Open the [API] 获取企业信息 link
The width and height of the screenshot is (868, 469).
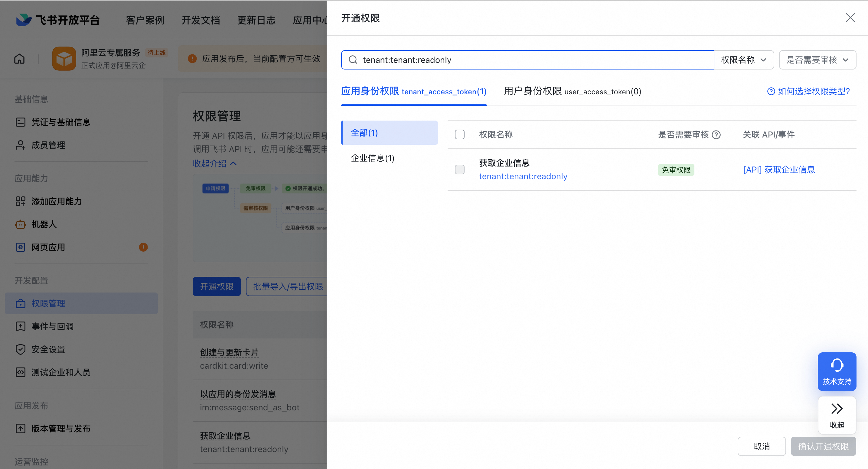pos(779,170)
